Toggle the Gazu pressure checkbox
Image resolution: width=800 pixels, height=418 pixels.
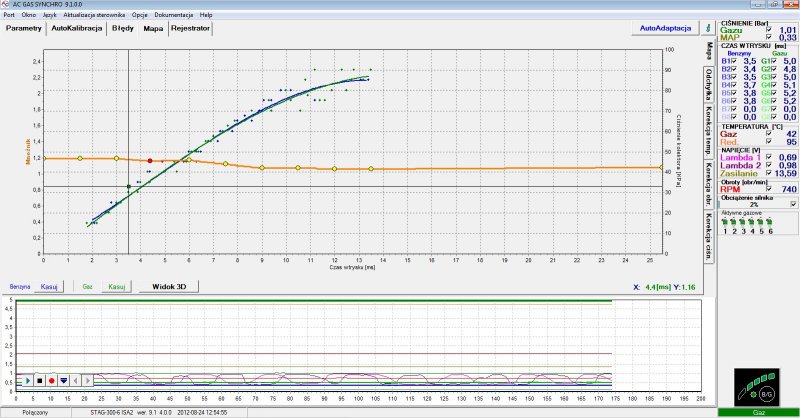769,30
